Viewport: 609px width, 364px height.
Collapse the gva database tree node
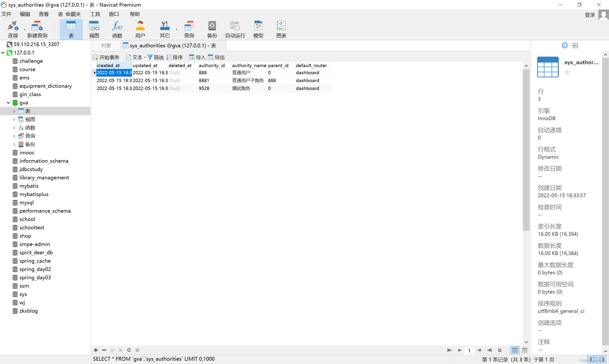[x=8, y=103]
